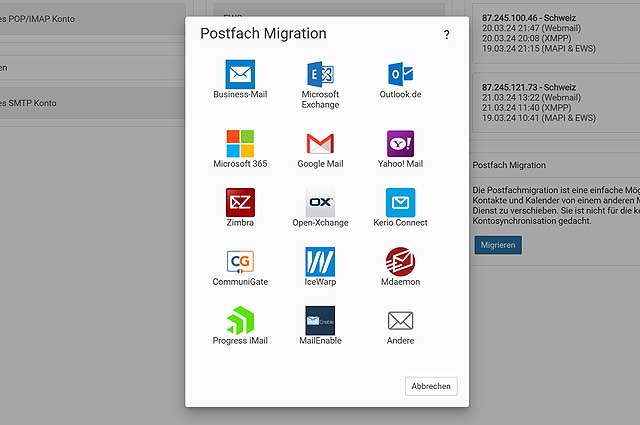The width and height of the screenshot is (640, 425).
Task: Choose Microsoft Exchange as migration source
Action: [320, 74]
